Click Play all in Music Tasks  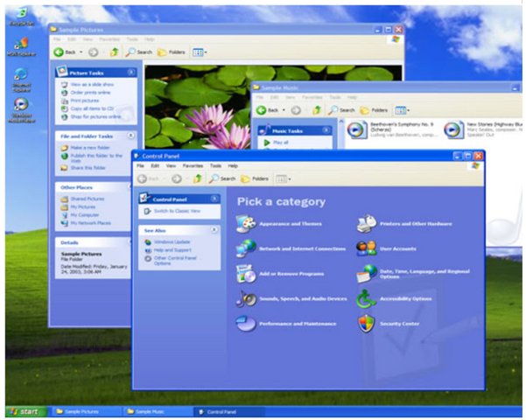tap(280, 143)
